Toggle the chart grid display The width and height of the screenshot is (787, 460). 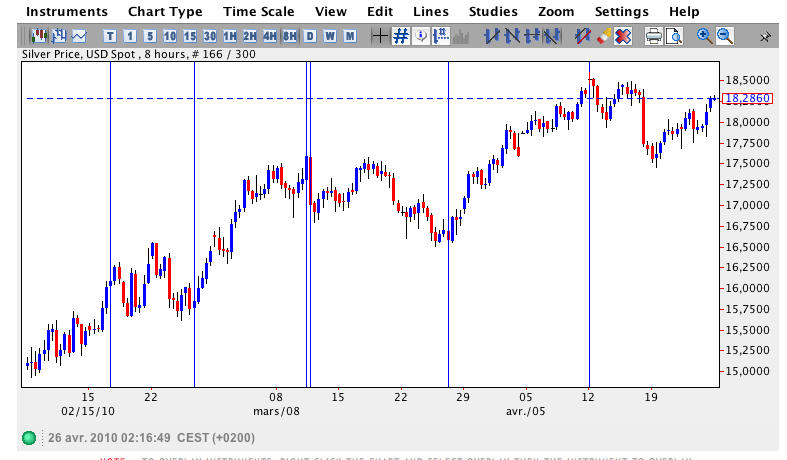400,36
